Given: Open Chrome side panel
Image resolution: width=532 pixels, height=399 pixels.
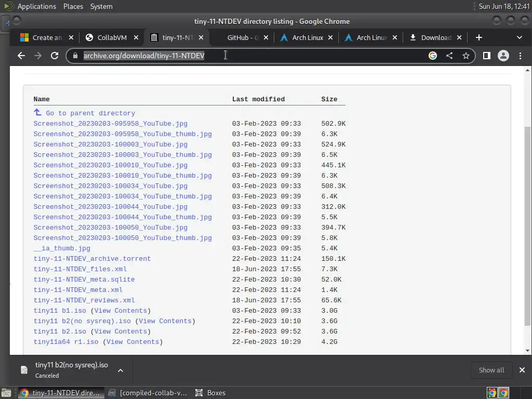Looking at the screenshot, I should click(486, 56).
